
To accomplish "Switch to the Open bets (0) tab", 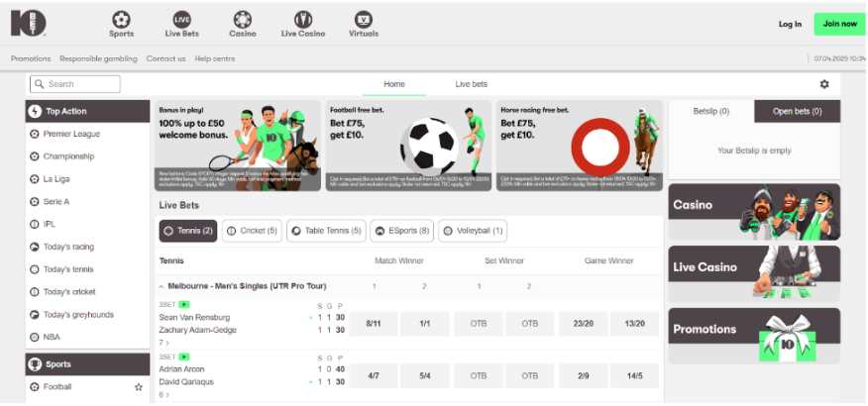I will point(797,111).
